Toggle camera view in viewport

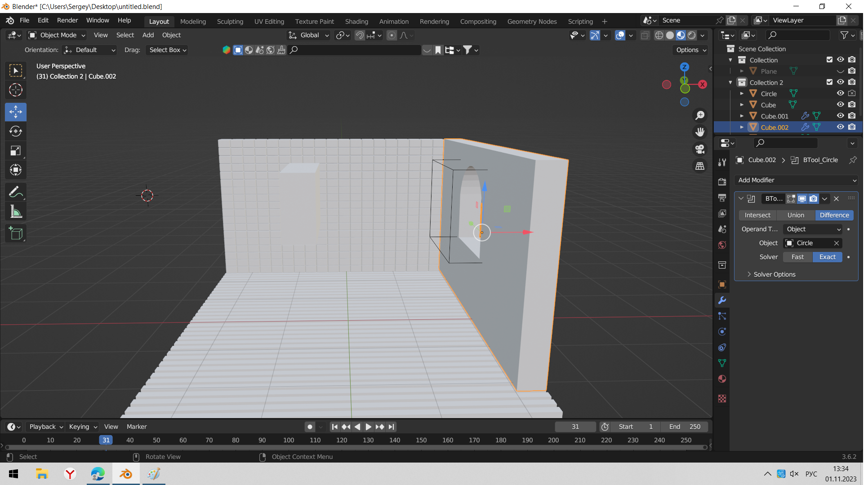(700, 149)
